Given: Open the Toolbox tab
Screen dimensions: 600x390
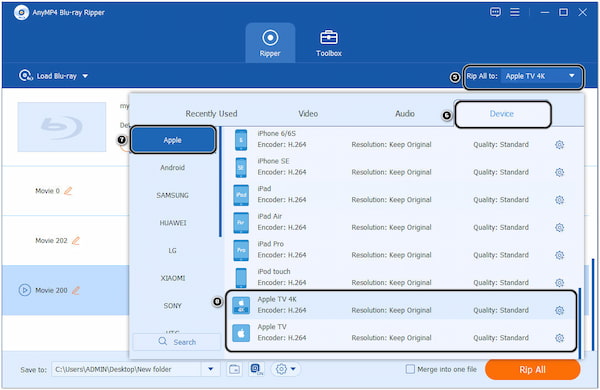Looking at the screenshot, I should (329, 43).
